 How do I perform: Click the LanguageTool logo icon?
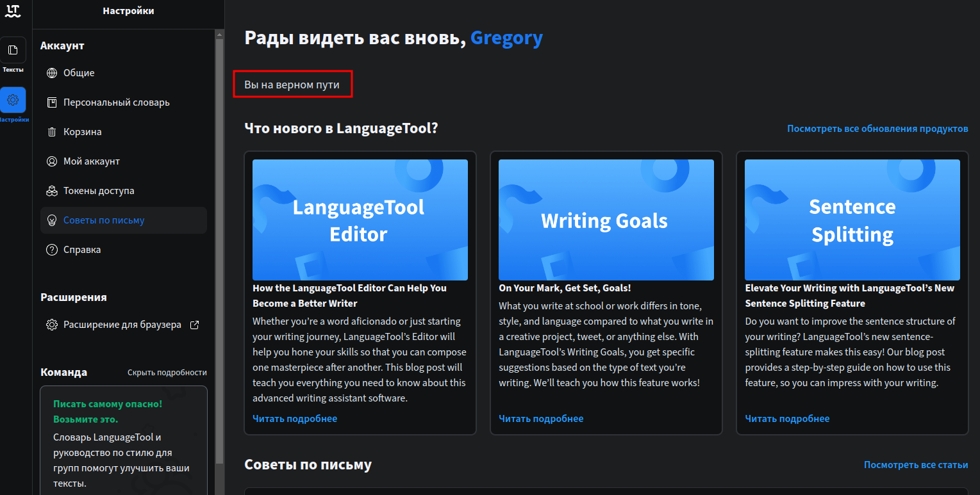click(13, 11)
